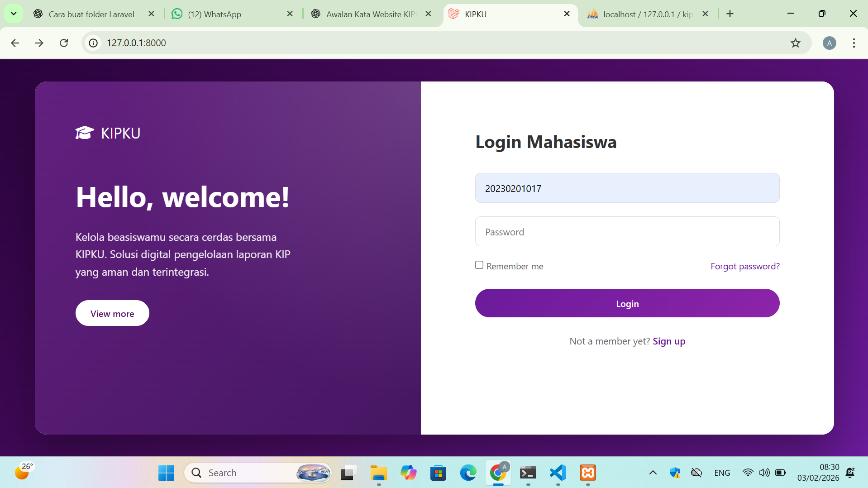
Task: Reload the current page
Action: (x=64, y=43)
